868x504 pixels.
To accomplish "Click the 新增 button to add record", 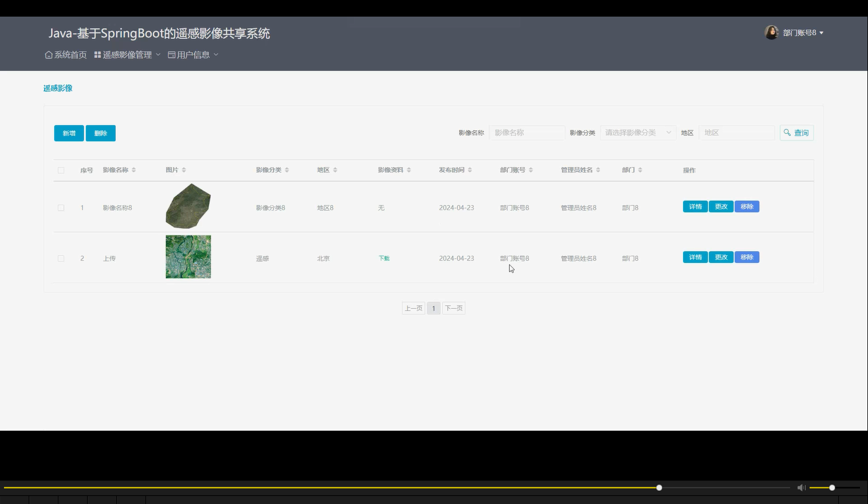I will click(x=69, y=133).
